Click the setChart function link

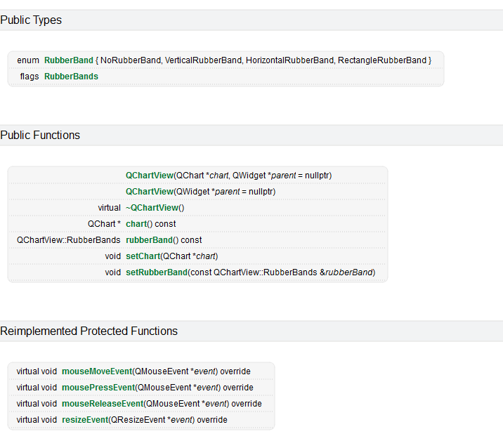143,256
